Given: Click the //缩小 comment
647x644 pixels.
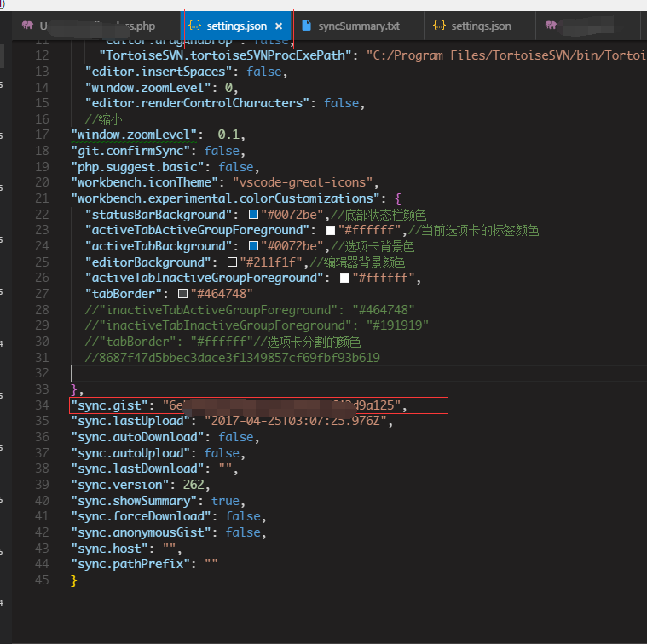Looking at the screenshot, I should pyautogui.click(x=103, y=119).
